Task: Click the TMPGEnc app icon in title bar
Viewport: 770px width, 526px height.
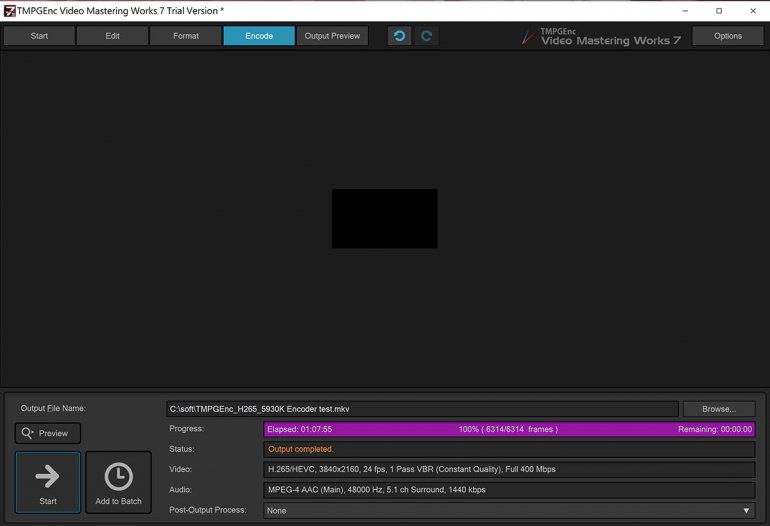Action: pyautogui.click(x=9, y=11)
